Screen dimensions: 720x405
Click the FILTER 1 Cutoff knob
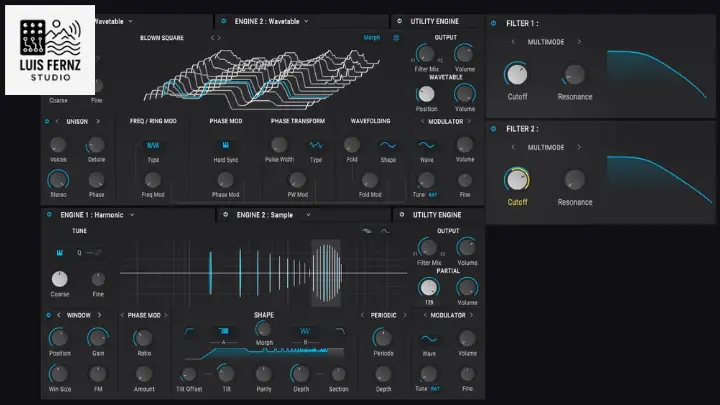(517, 74)
